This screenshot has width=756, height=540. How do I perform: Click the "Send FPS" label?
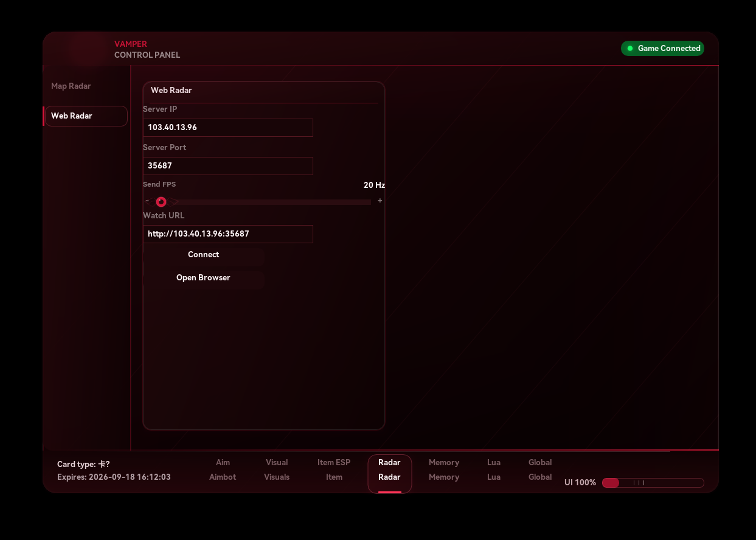point(159,184)
